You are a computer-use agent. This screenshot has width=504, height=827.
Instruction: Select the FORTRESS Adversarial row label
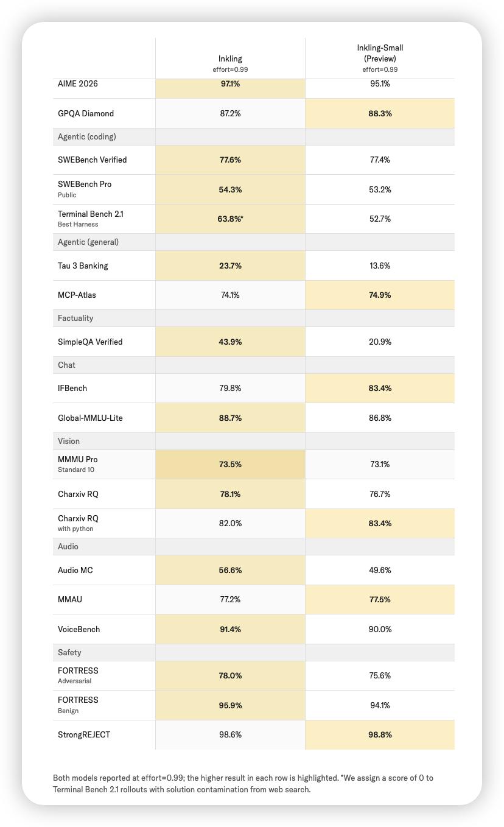(78, 675)
